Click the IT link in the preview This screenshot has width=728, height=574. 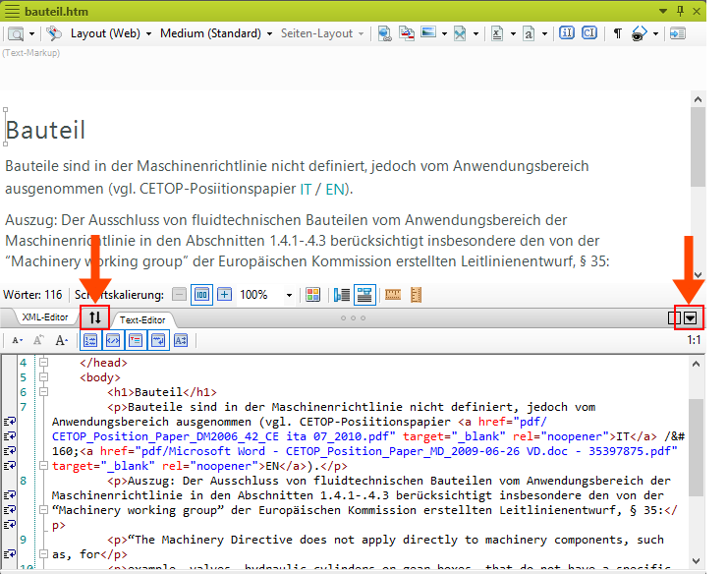pos(306,189)
